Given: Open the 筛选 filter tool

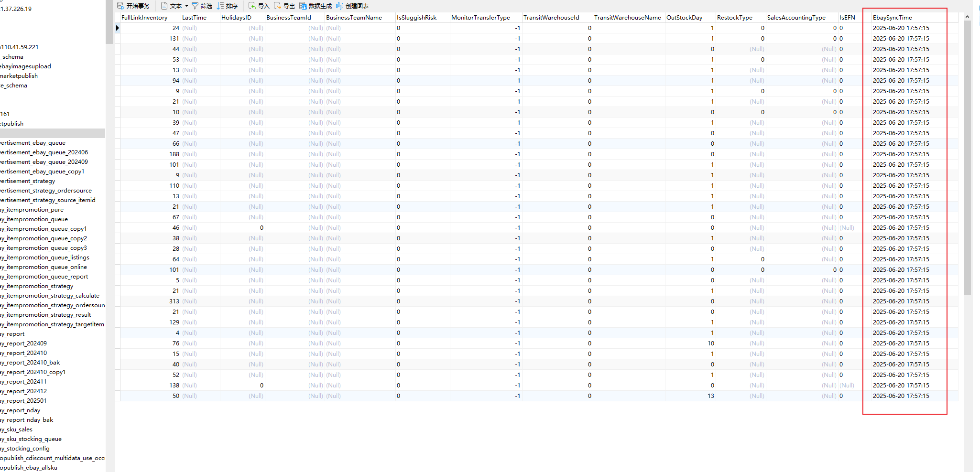Looking at the screenshot, I should 202,6.
